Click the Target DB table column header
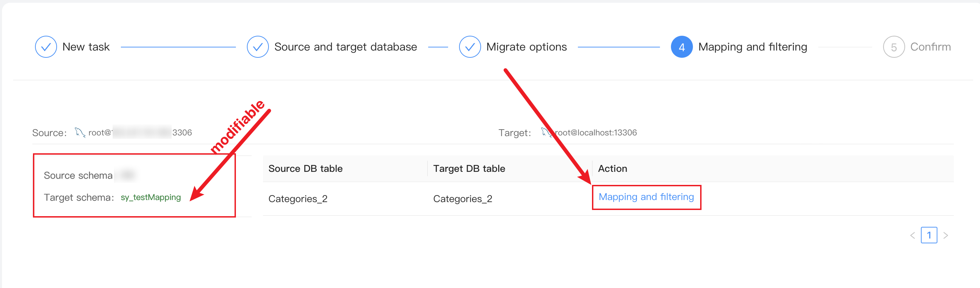The image size is (980, 288). click(469, 168)
